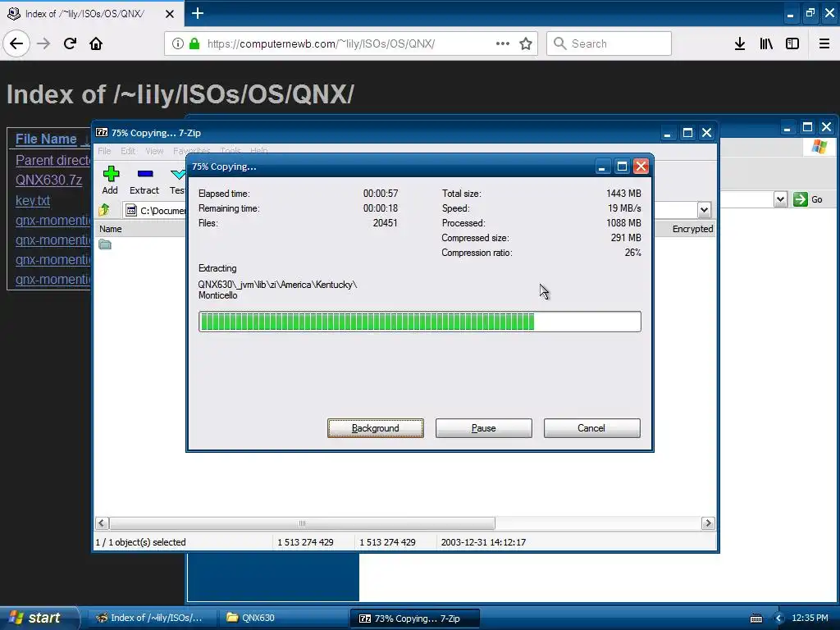Viewport: 840px width, 630px height.
Task: Reload the page with the refresh icon
Action: tap(70, 43)
